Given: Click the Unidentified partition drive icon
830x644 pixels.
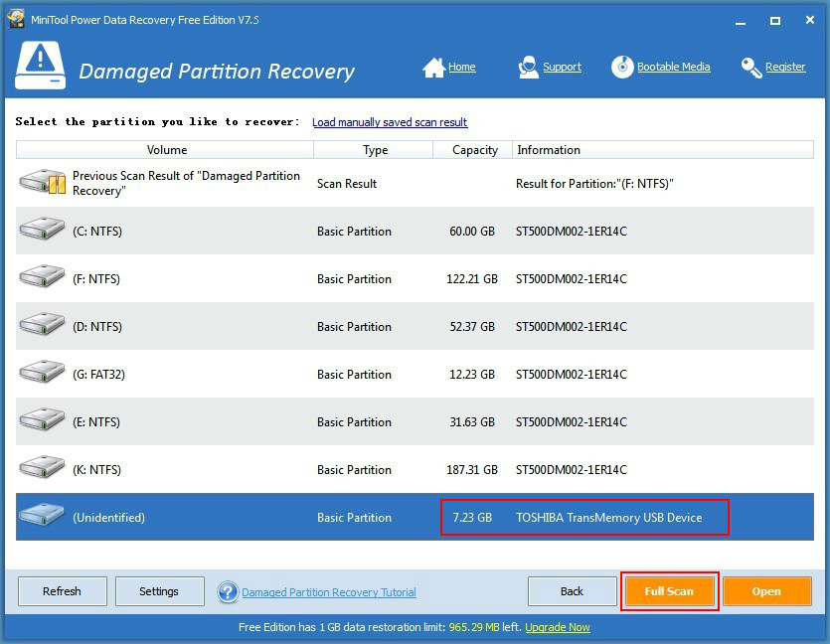Looking at the screenshot, I should click(x=42, y=515).
